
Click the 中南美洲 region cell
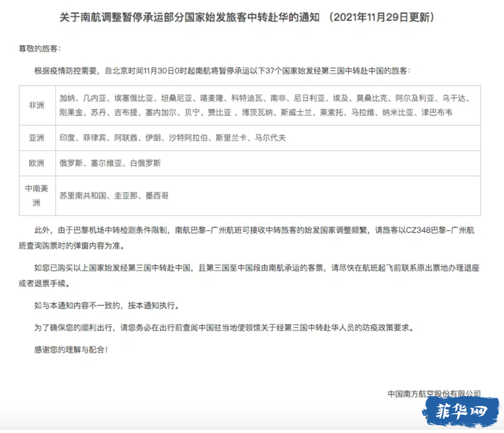click(37, 196)
